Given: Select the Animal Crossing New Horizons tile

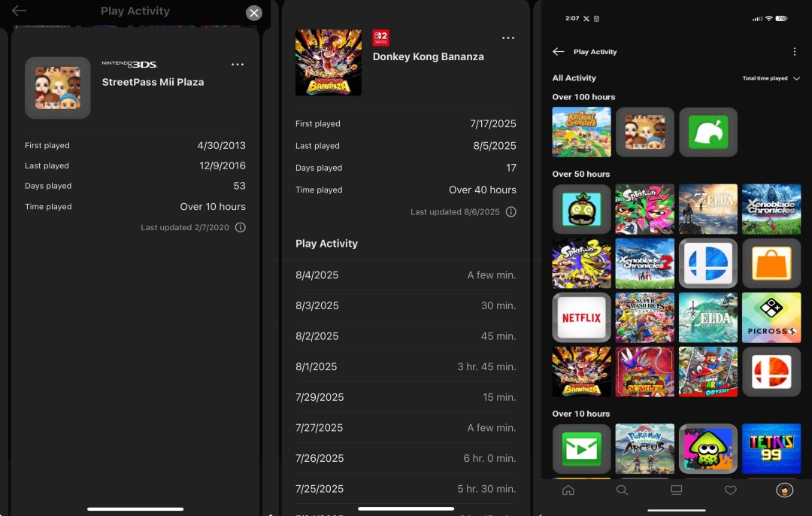Looking at the screenshot, I should 581,132.
